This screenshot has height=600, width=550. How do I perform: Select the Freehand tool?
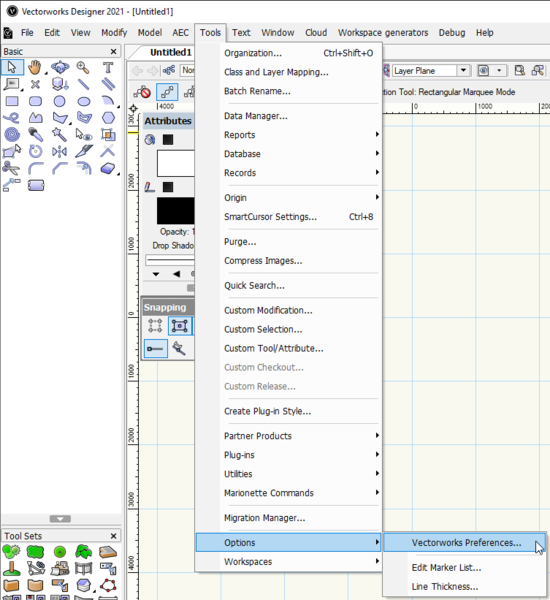pyautogui.click(x=11, y=117)
